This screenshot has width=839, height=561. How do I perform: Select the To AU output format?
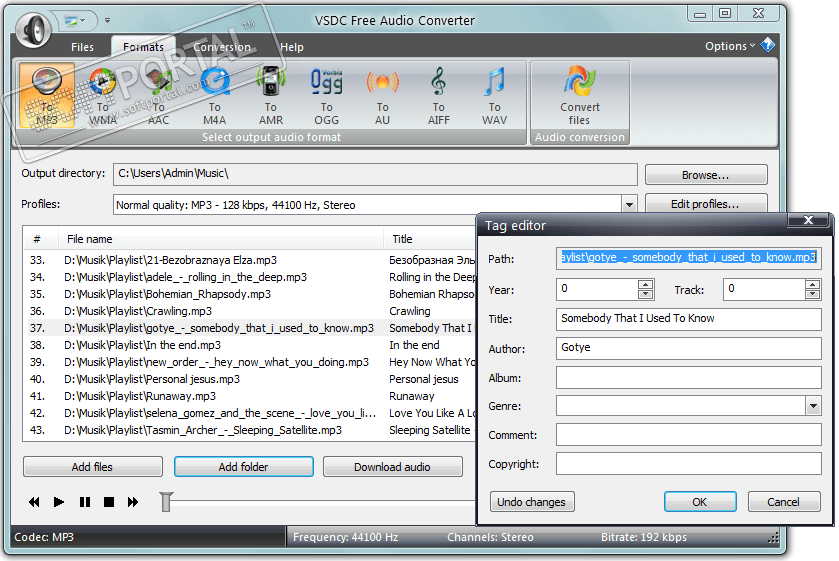tap(382, 96)
